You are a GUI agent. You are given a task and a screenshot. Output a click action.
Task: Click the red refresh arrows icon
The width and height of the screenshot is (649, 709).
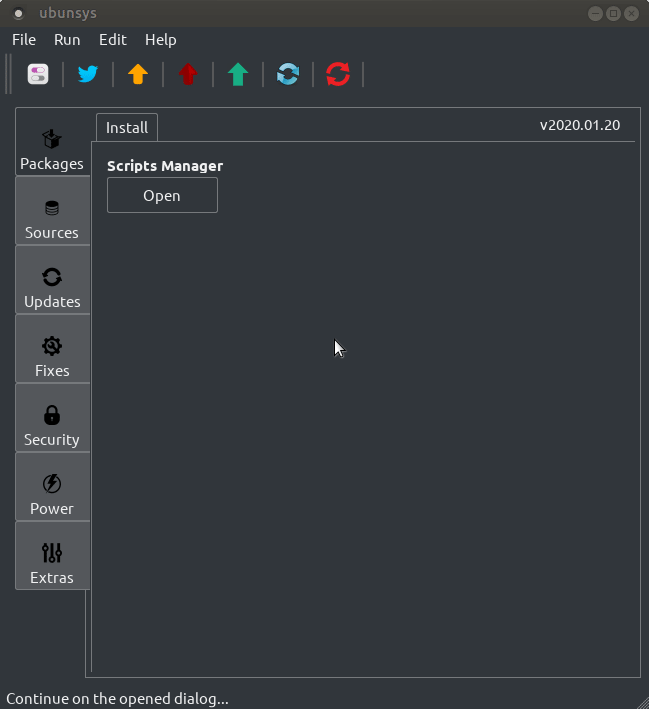pos(338,74)
